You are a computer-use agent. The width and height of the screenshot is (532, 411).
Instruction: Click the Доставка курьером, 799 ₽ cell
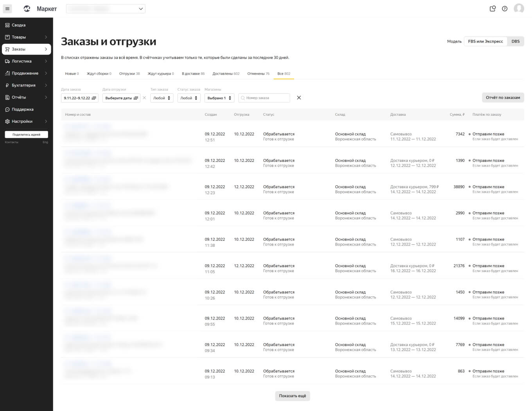click(414, 187)
